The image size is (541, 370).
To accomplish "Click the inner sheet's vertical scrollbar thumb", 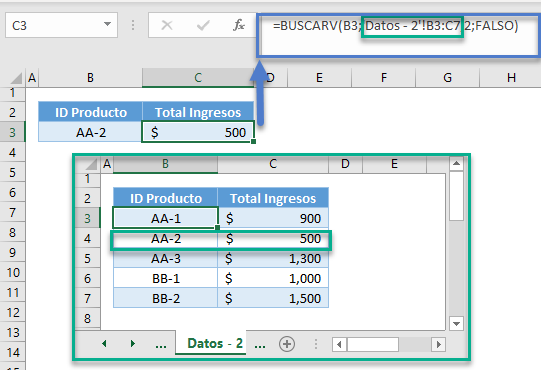I will 456,195.
